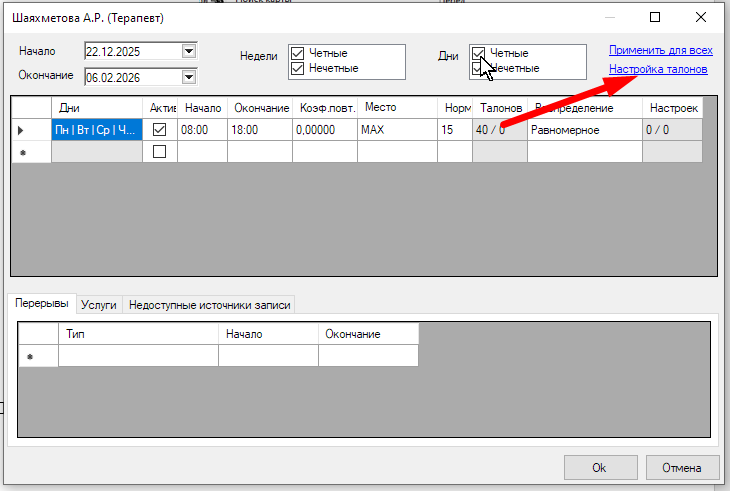Edit the 08:00 start time cell
The image size is (730, 491).
point(202,130)
